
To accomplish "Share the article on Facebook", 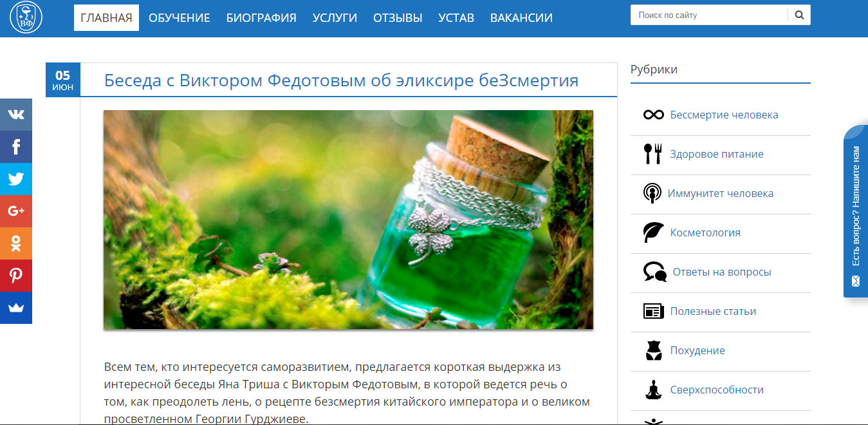I will point(16,147).
